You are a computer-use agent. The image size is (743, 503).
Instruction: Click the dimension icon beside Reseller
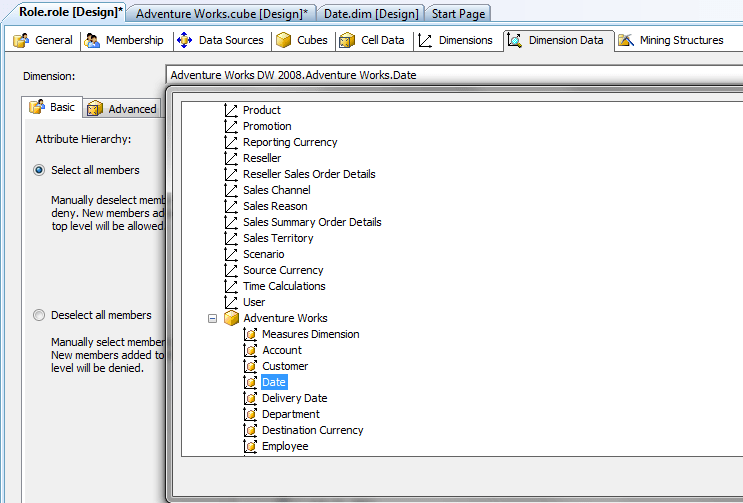point(231,158)
